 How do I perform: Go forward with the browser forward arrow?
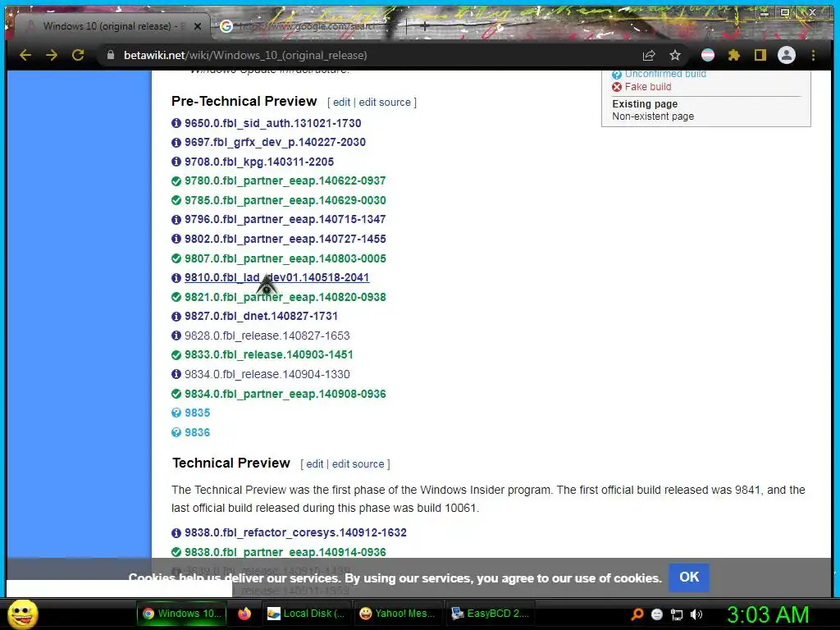tap(52, 55)
